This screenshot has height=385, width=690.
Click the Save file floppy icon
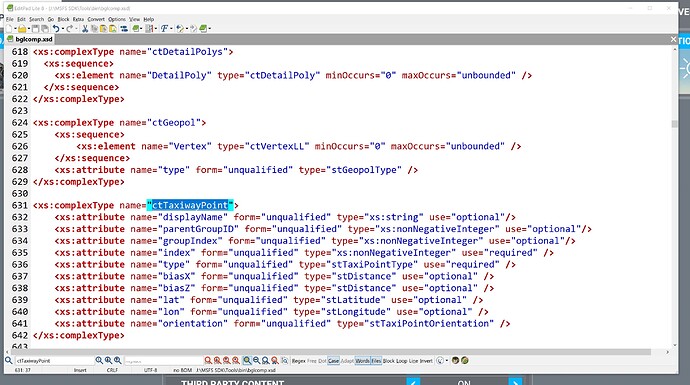[x=35, y=29]
